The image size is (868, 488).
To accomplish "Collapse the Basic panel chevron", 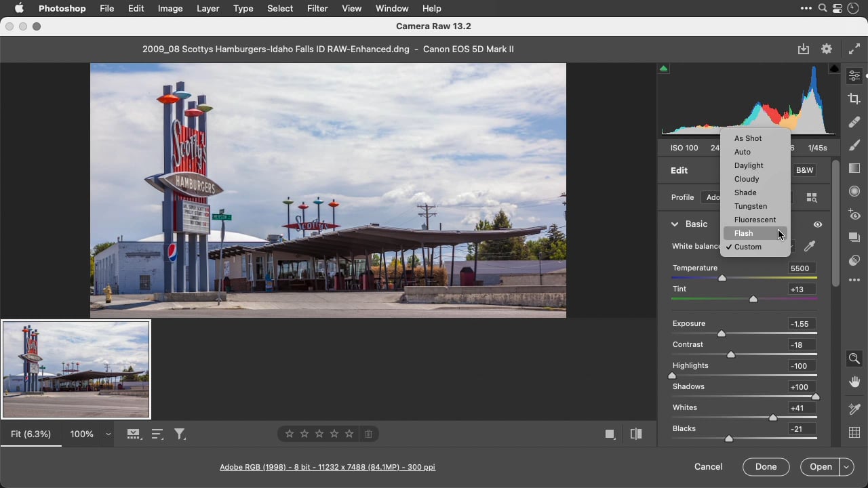I will (x=675, y=224).
